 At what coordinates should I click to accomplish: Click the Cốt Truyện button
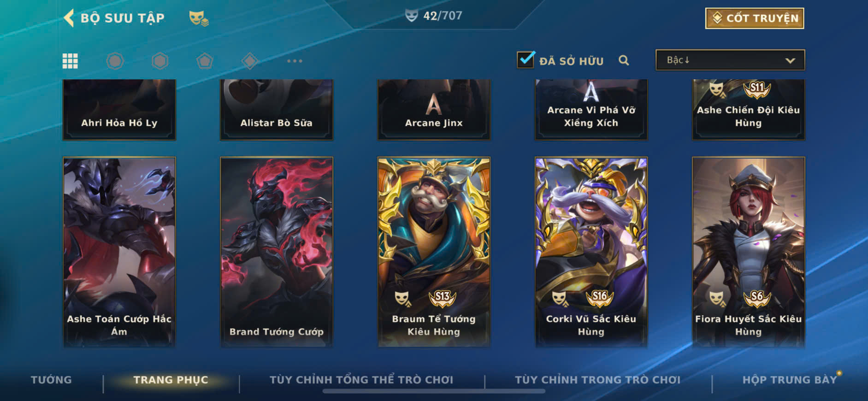point(755,18)
